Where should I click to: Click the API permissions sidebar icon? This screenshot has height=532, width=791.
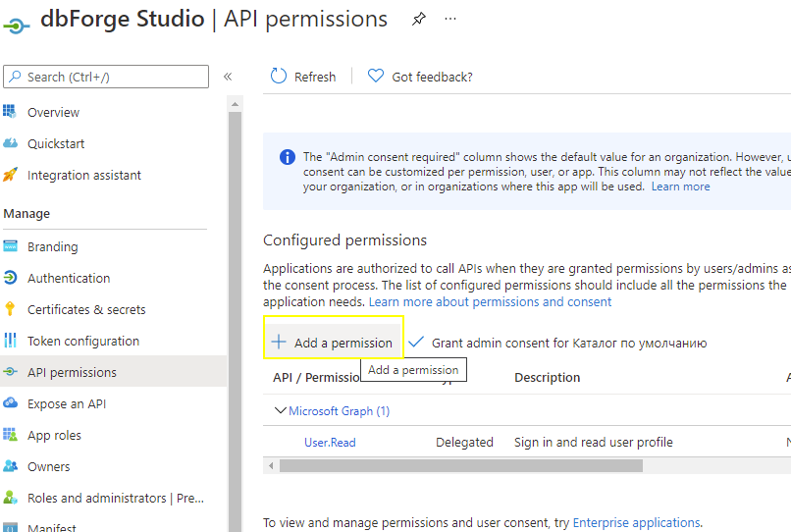(x=10, y=372)
